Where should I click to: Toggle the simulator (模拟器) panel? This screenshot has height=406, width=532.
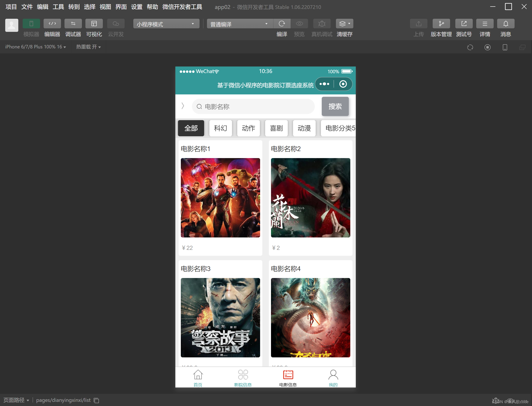click(x=31, y=24)
